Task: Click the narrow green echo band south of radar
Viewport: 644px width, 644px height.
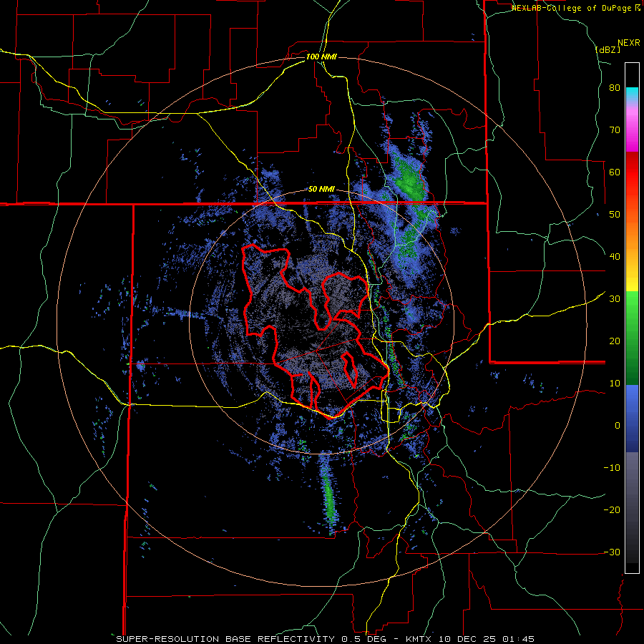Action: [328, 495]
